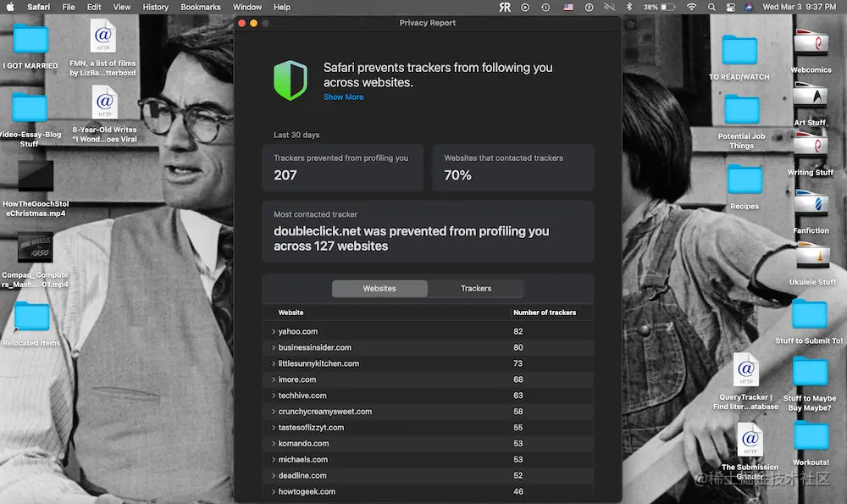Screen dimensions: 847x504
Task: Expand the tastesoflizzyt.com row
Action: [x=274, y=427]
